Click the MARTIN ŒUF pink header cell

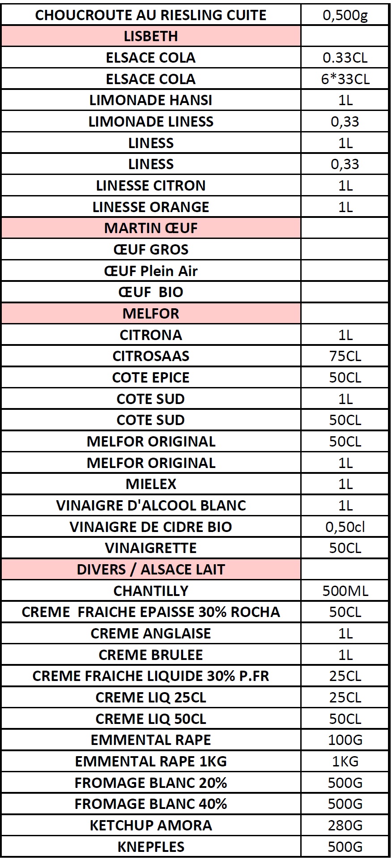151,228
